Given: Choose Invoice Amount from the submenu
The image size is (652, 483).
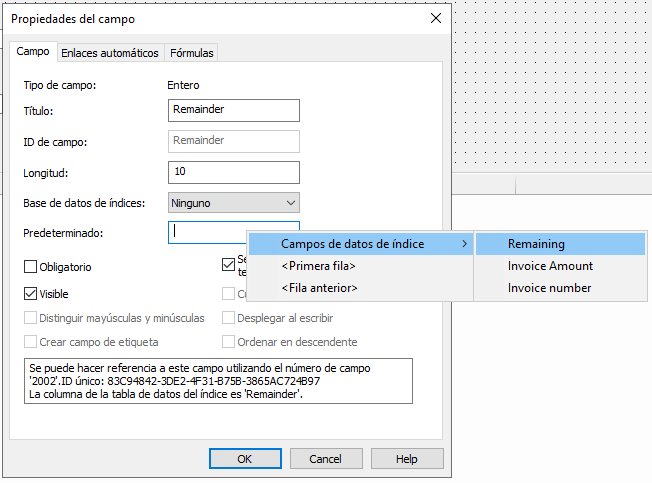Looking at the screenshot, I should 561,266.
